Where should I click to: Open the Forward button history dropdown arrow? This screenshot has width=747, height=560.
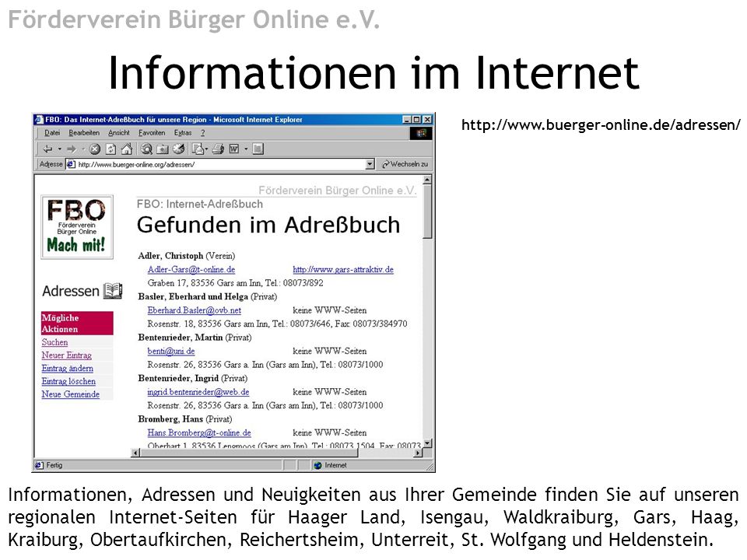click(x=83, y=149)
